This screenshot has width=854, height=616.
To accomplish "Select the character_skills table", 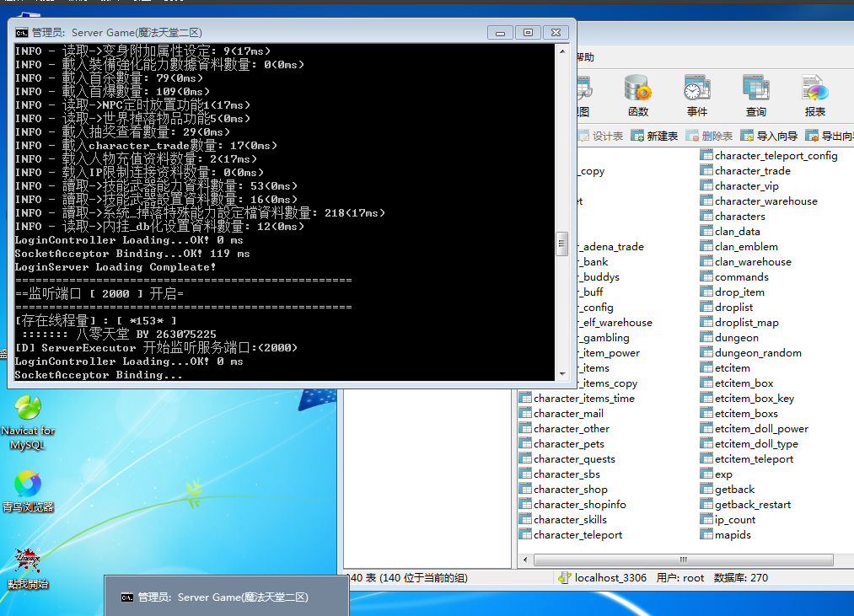I will (x=563, y=520).
